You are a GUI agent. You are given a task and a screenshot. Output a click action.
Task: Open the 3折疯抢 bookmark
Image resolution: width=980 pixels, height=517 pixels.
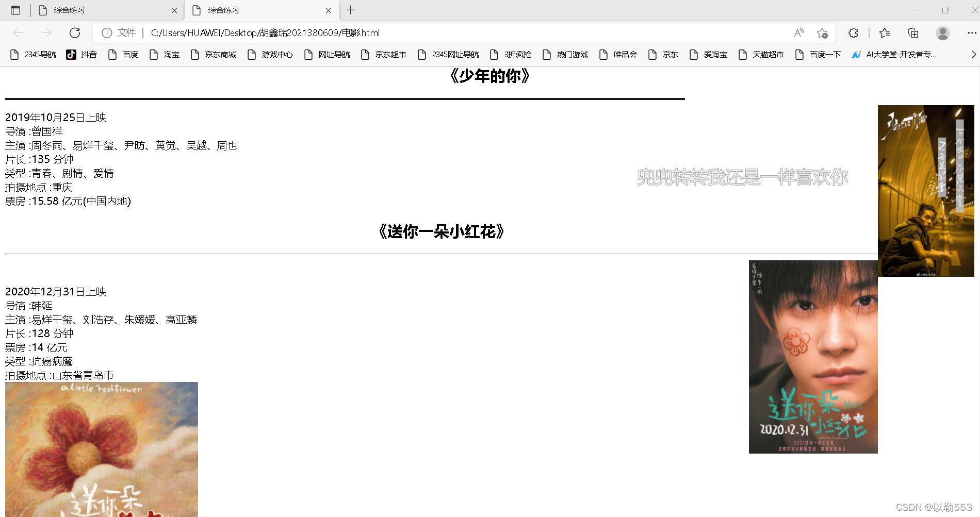(511, 55)
